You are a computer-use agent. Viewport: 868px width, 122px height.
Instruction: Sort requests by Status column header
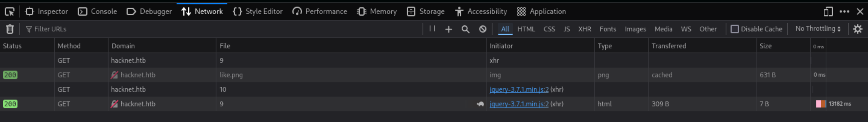tap(12, 46)
